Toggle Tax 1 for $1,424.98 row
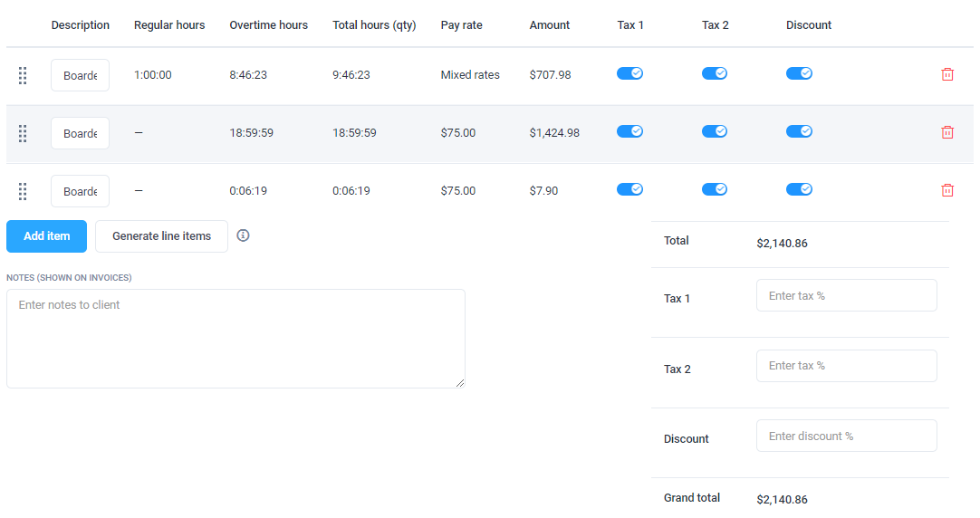This screenshot has height=518, width=980. pos(630,131)
